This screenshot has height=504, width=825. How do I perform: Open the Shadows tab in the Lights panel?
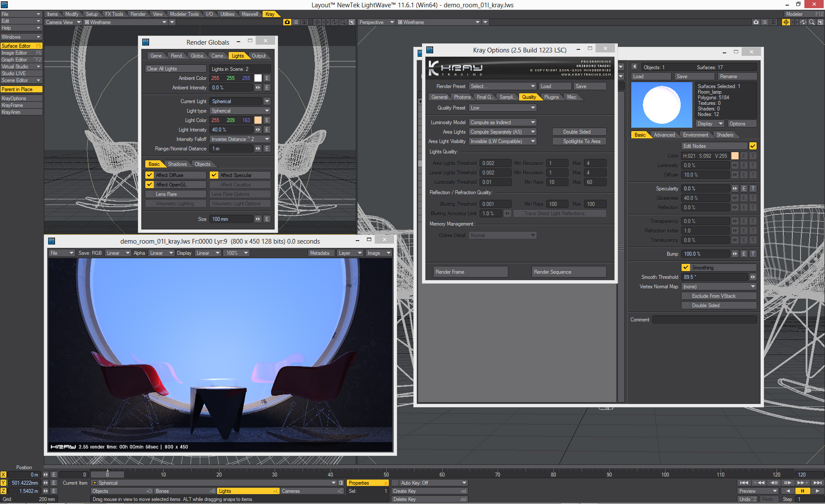click(177, 164)
